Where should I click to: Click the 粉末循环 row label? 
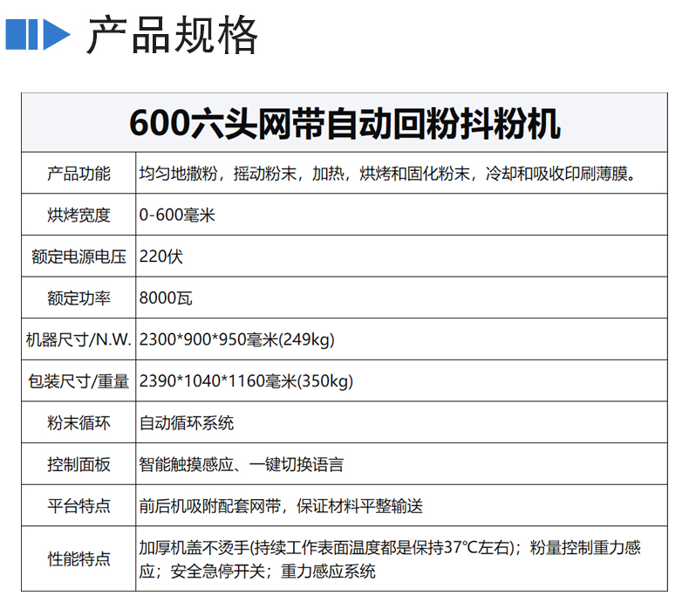(x=78, y=423)
